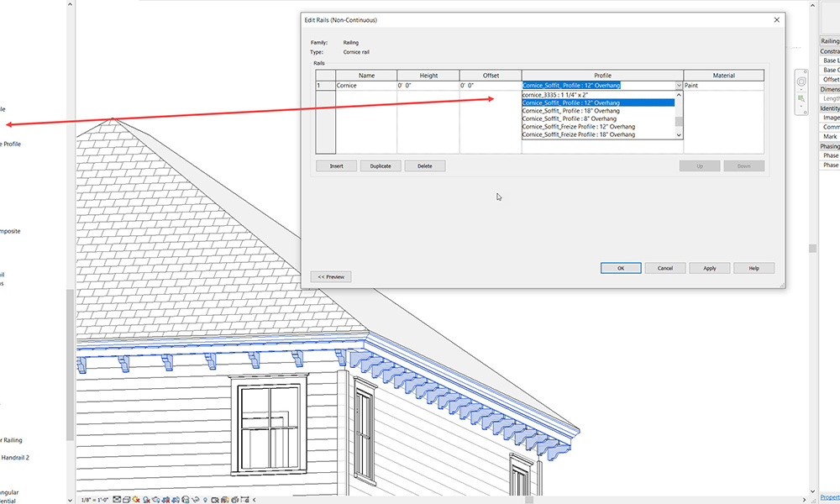Click the Zoom tool icon on navigation bar

pyautogui.click(x=801, y=98)
